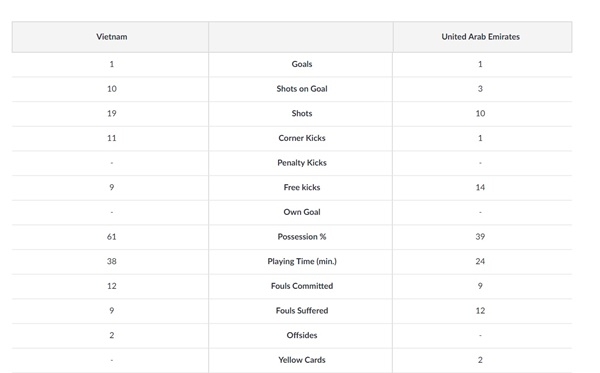Click the Corner Kicks label

pyautogui.click(x=302, y=138)
